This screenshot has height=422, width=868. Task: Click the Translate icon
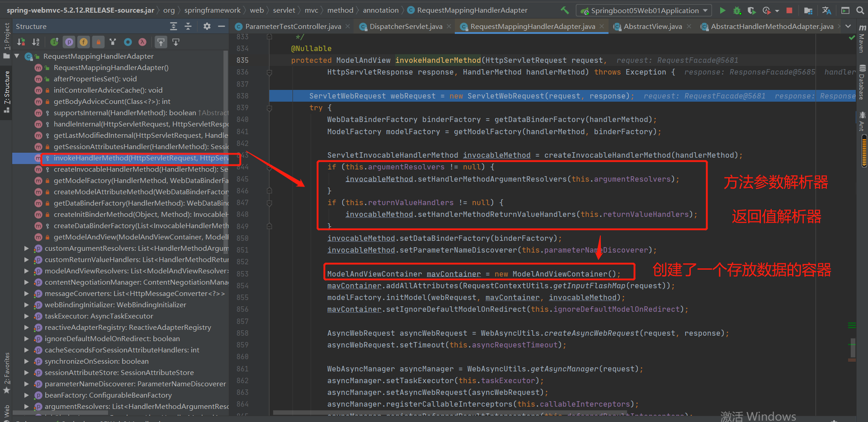click(x=826, y=10)
